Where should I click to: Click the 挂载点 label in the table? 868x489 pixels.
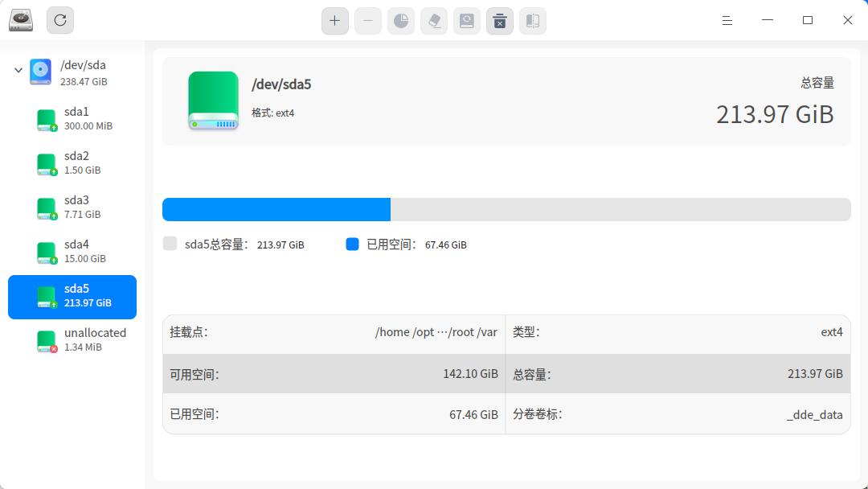tap(189, 332)
